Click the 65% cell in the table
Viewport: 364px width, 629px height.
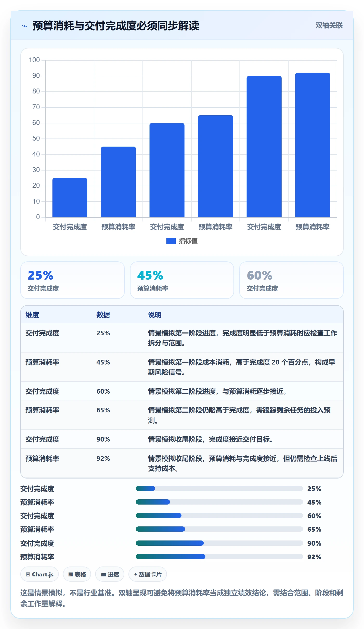[103, 410]
